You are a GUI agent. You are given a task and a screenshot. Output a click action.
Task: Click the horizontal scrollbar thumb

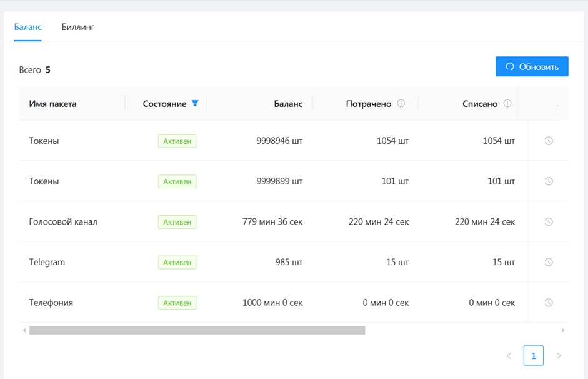point(197,330)
